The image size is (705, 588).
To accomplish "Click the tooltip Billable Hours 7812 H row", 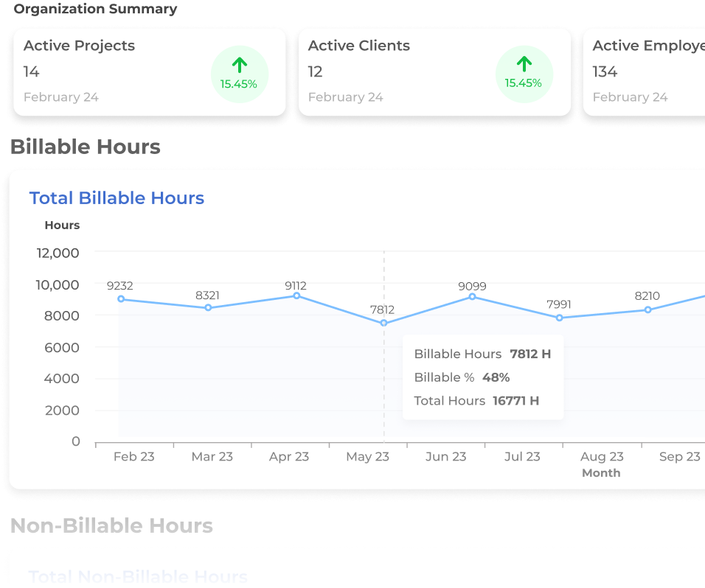I will point(482,354).
